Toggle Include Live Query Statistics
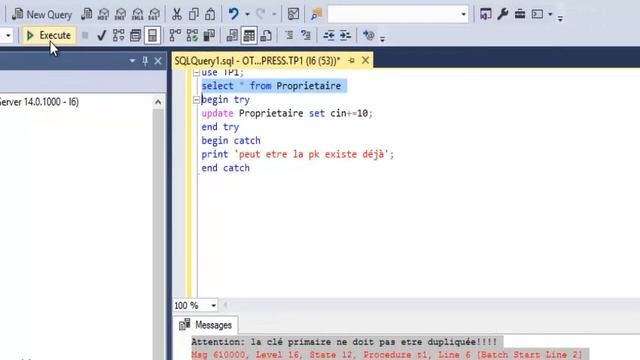 click(x=192, y=36)
